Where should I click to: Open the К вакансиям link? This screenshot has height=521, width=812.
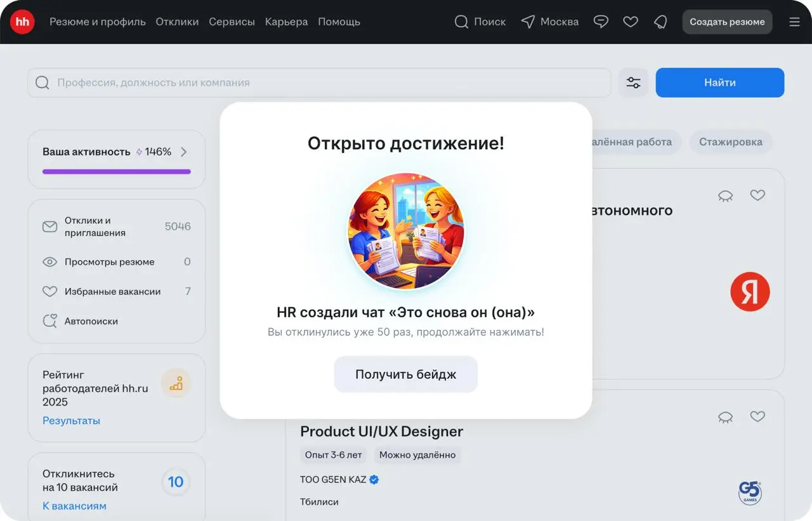click(74, 506)
